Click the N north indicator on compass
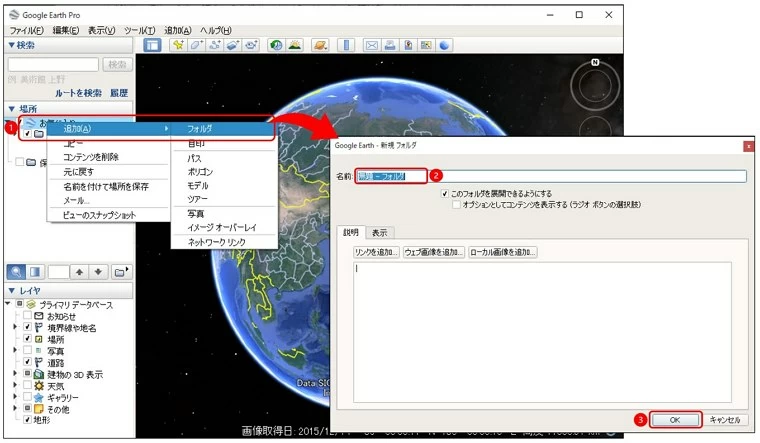 (595, 62)
